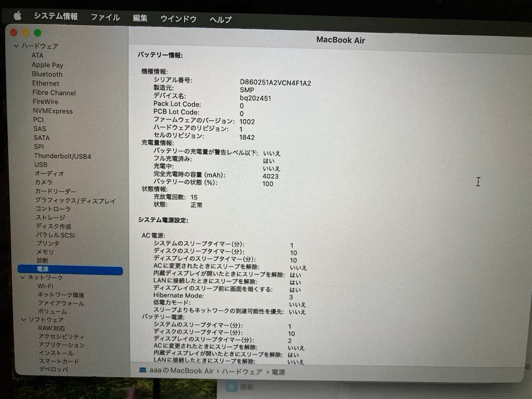The width and height of the screenshot is (532, 399).
Task: Click the computer icon in path bar
Action: (x=143, y=370)
